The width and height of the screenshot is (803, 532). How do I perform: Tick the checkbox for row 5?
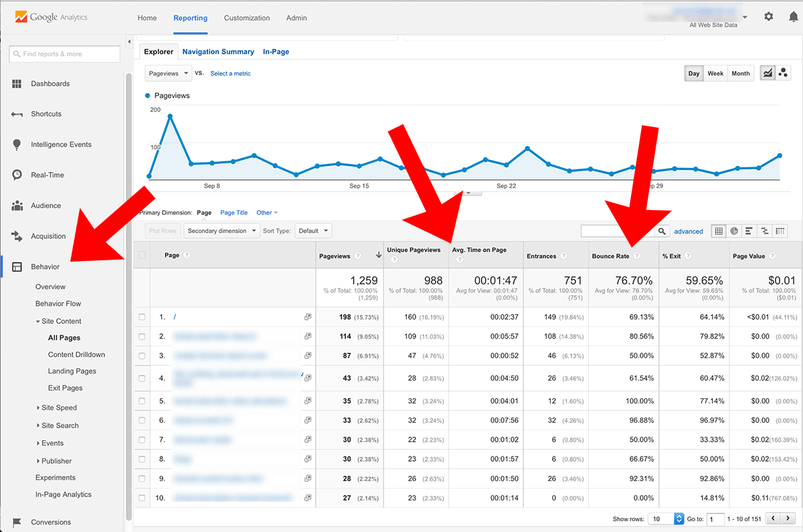tap(142, 401)
